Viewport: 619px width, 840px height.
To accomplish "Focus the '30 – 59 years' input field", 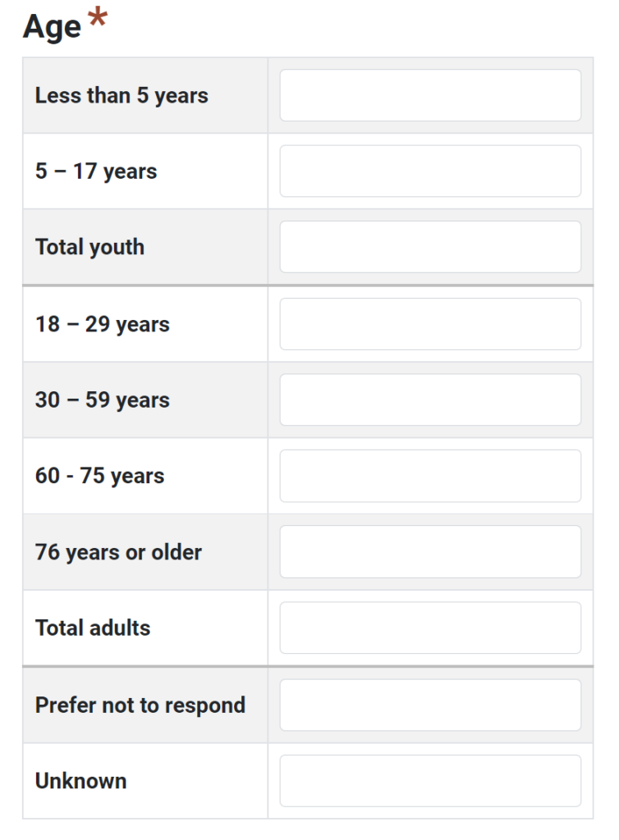I will (430, 400).
